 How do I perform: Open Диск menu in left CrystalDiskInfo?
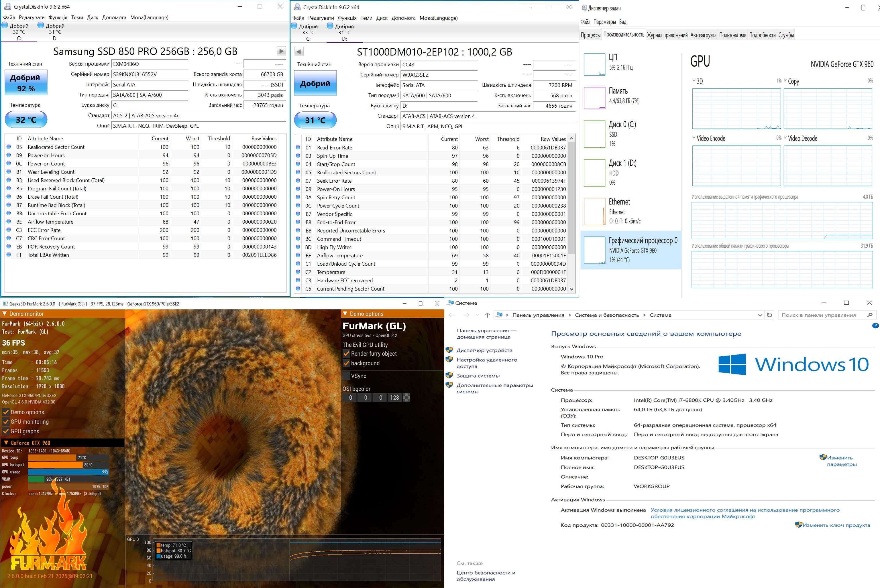tap(92, 17)
